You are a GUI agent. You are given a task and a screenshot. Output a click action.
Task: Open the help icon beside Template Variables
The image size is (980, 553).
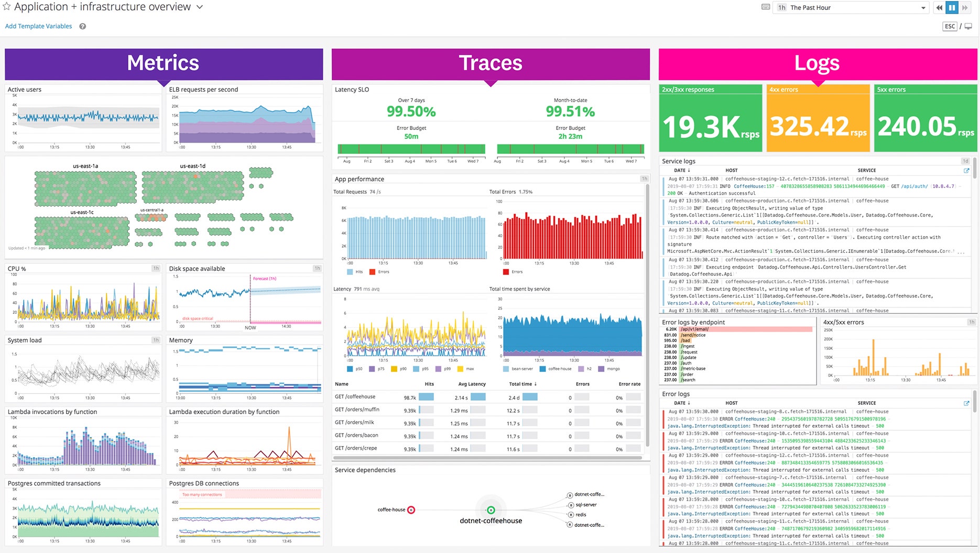coord(82,26)
